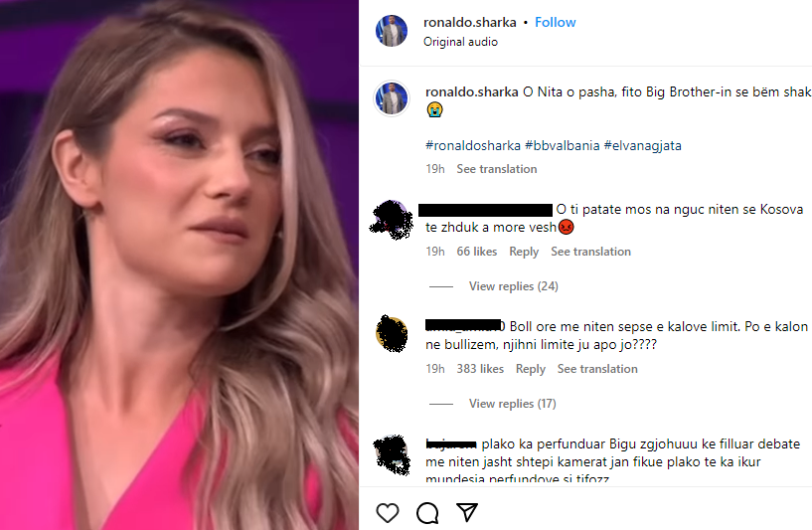Open the #elvanagjata hashtag
This screenshot has height=530, width=812.
(x=643, y=145)
